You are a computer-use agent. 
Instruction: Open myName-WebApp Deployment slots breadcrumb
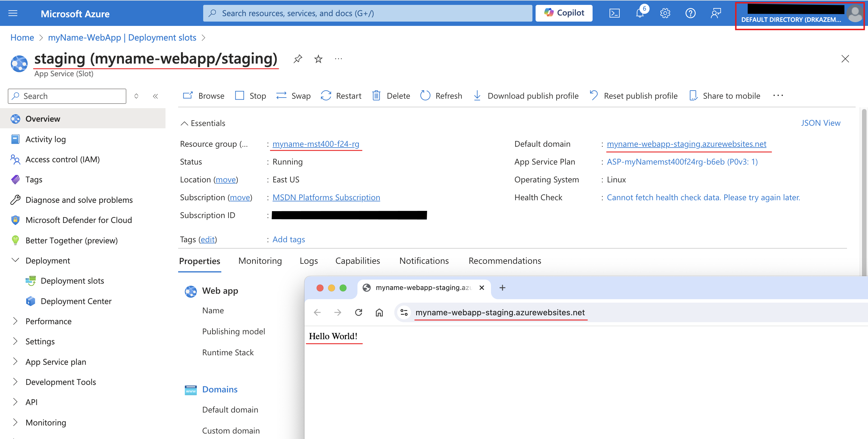pyautogui.click(x=122, y=37)
